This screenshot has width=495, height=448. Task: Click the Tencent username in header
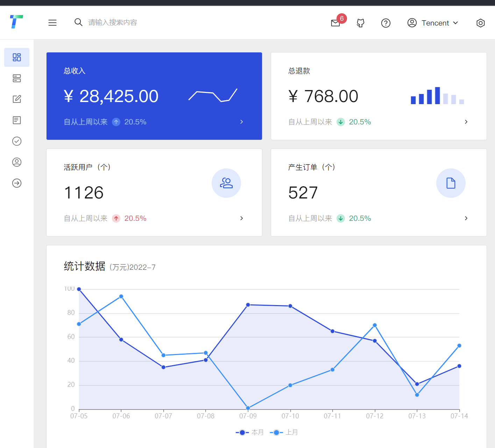tap(436, 23)
